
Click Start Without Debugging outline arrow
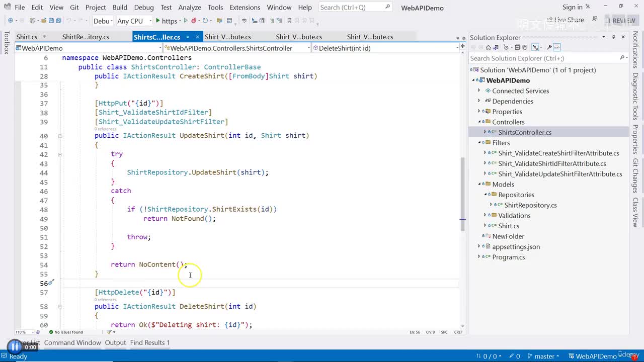186,21
